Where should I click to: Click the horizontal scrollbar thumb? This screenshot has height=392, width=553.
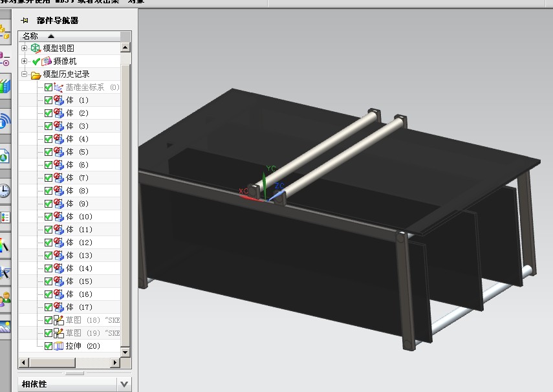pyautogui.click(x=52, y=362)
